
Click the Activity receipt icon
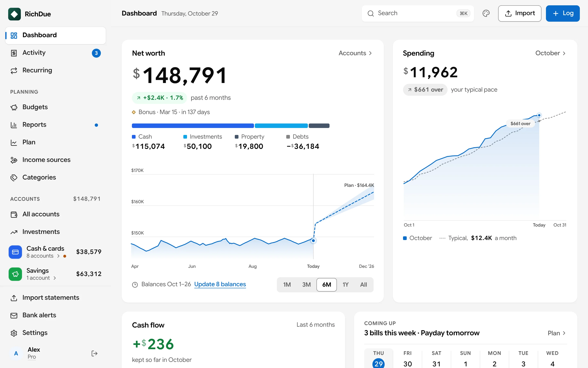pos(14,53)
